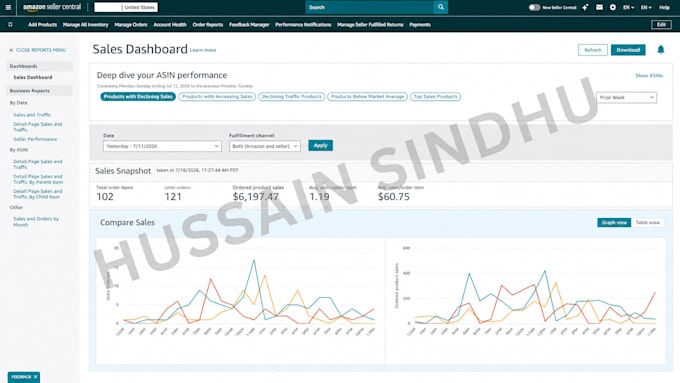Select Top Sales Products filter
680x383 pixels.
click(x=435, y=97)
